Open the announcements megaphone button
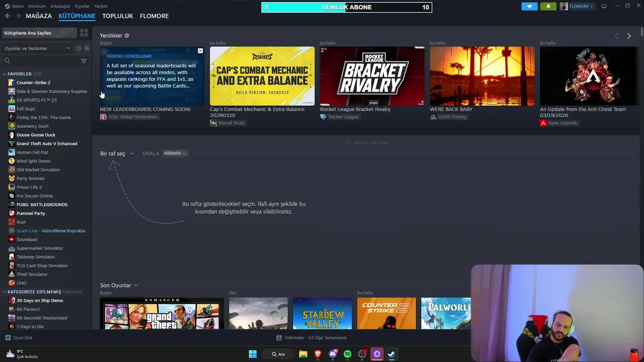The height and width of the screenshot is (362, 644). (529, 7)
